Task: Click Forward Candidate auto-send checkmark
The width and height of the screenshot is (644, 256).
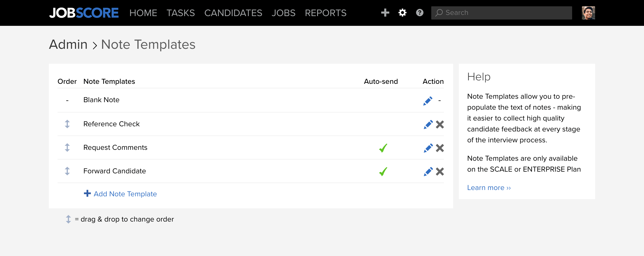Action: click(x=383, y=171)
